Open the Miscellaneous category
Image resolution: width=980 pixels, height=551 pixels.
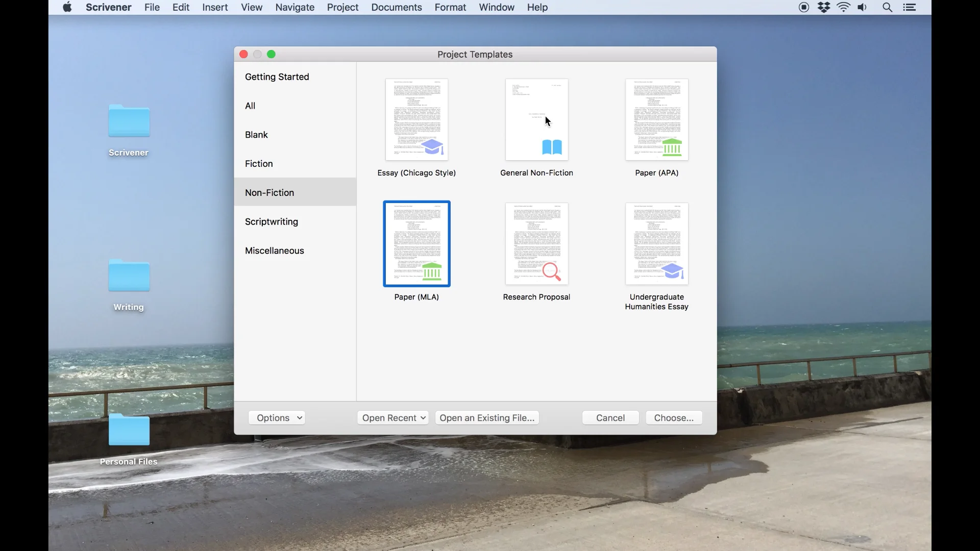(x=295, y=251)
